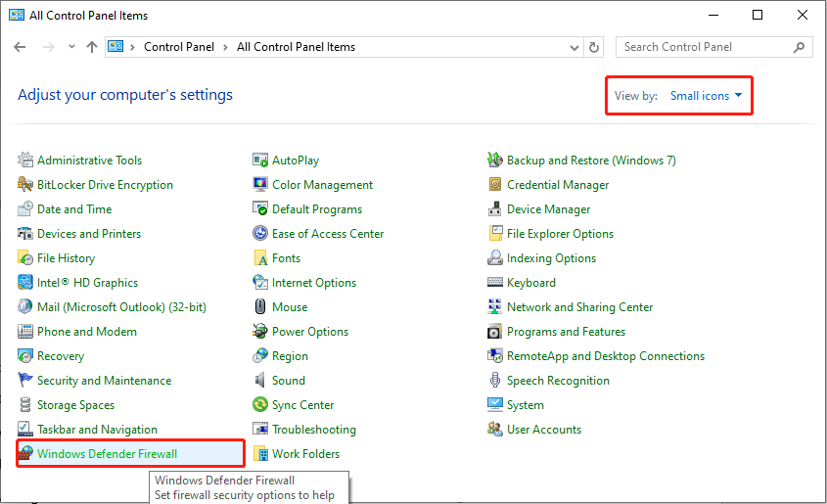The width and height of the screenshot is (827, 504).
Task: Click the Credential Manager icon
Action: pos(494,185)
